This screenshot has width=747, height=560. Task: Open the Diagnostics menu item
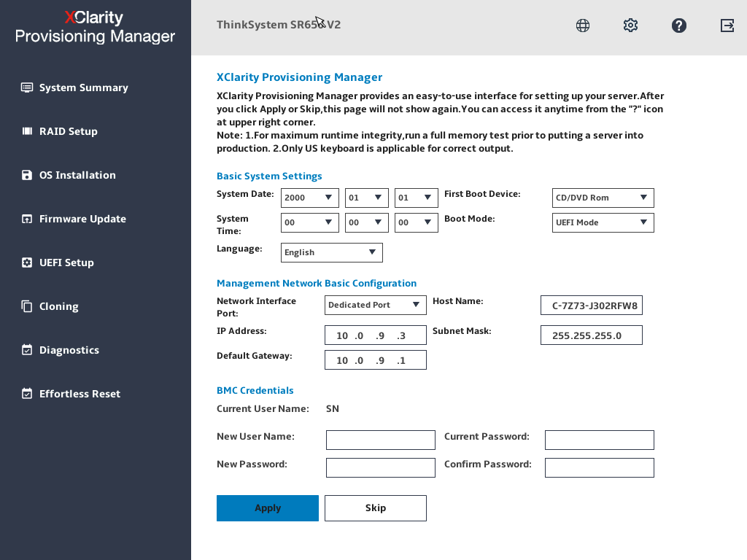(69, 350)
